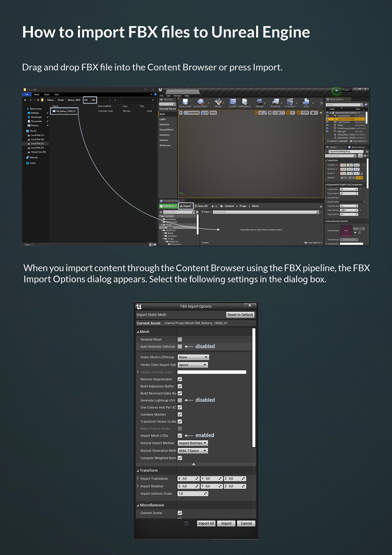Open the View tab in File Explorer

click(x=57, y=94)
